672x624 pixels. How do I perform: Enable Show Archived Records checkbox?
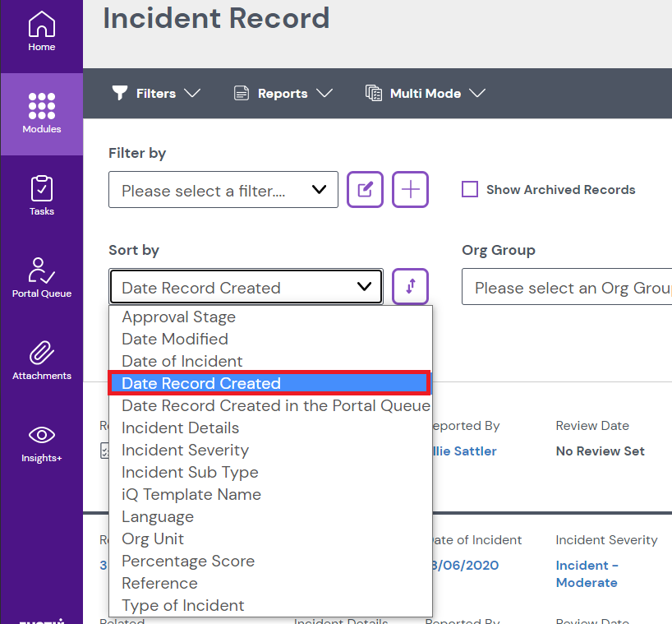pyautogui.click(x=470, y=190)
